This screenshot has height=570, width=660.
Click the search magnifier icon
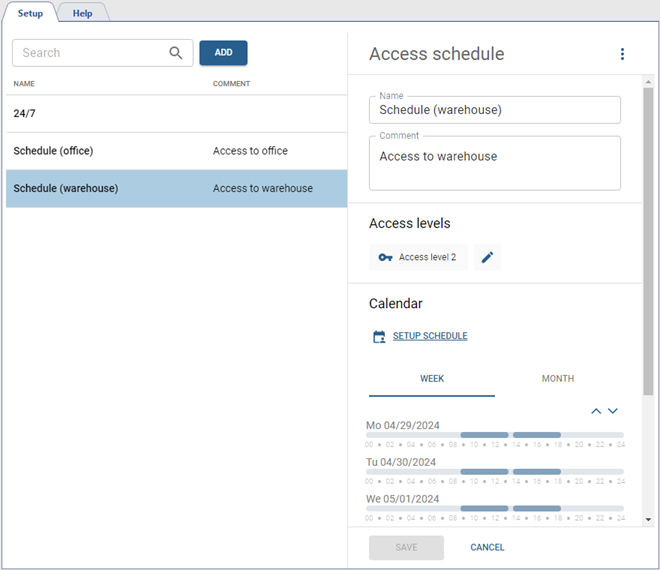coord(176,53)
